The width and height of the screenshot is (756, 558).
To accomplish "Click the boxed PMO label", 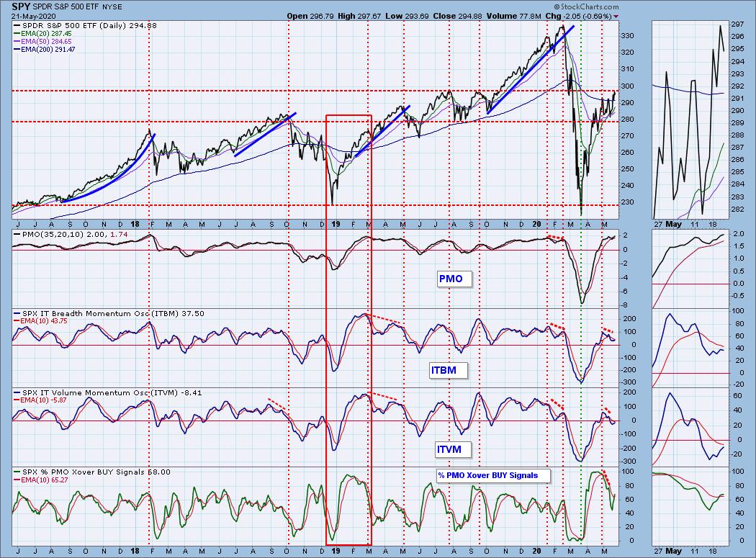I will [453, 279].
